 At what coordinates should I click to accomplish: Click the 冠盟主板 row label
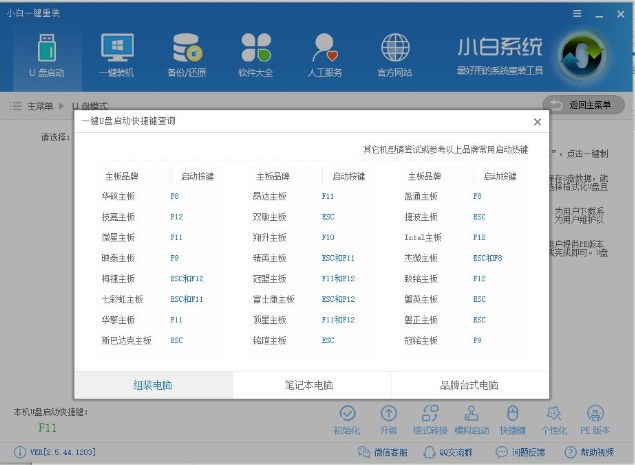[x=270, y=279]
